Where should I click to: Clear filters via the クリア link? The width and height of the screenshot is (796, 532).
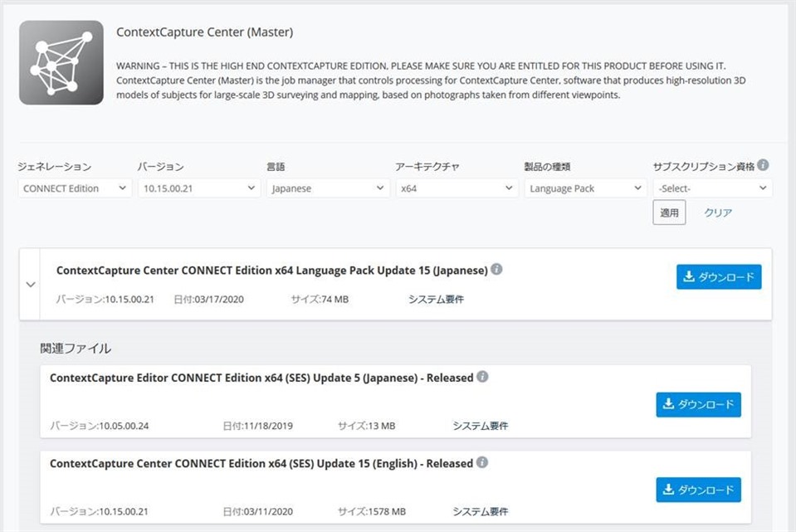click(x=718, y=212)
